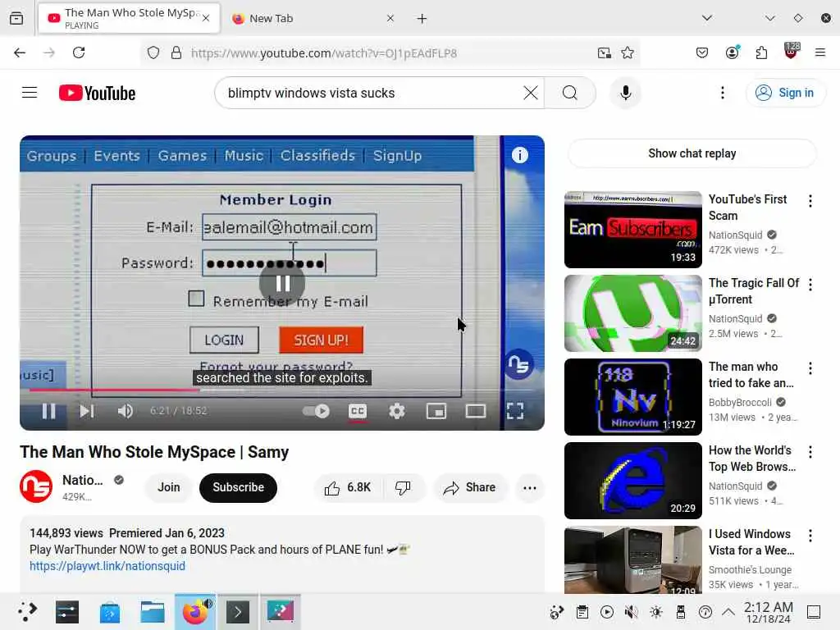840x630 pixels.
Task: Unmute audio from system tray volume icon
Action: click(x=631, y=612)
